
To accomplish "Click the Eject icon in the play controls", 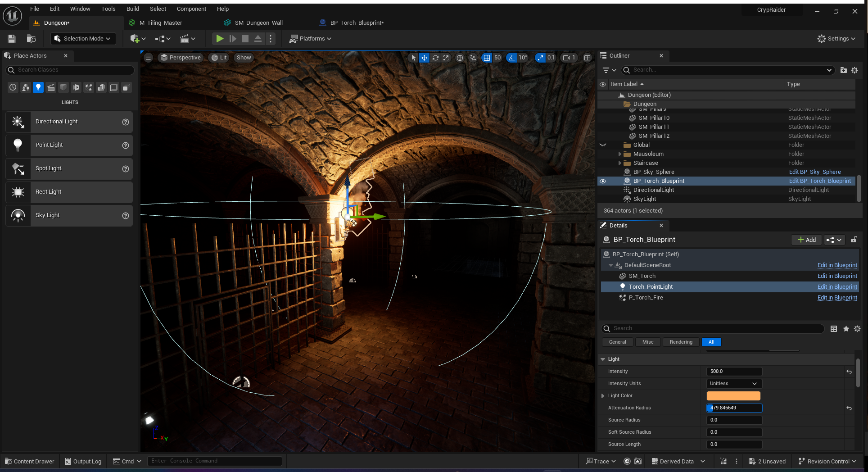I will pos(258,39).
